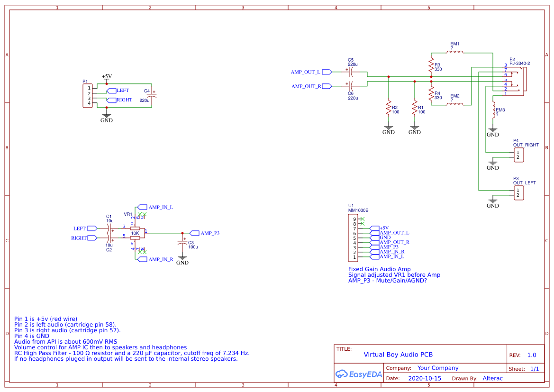Click no-connect marker on U1 pin 8
The width and height of the screenshot is (554, 392).
(x=362, y=224)
